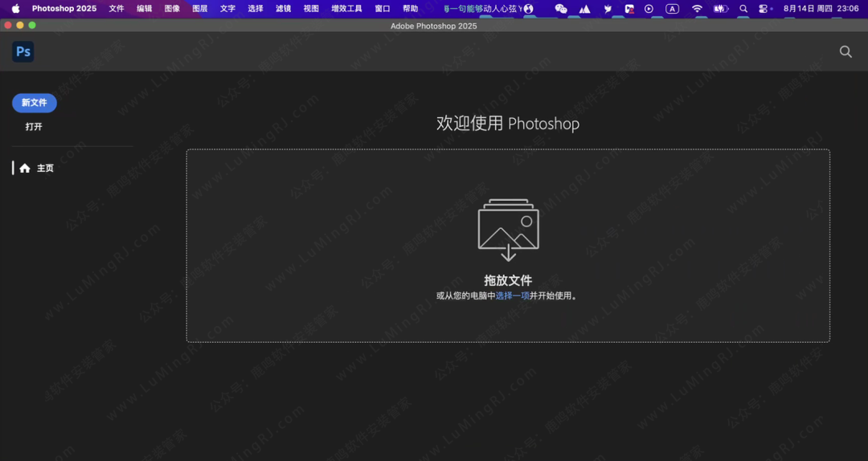
Task: Open the 帮助 menu
Action: (410, 9)
